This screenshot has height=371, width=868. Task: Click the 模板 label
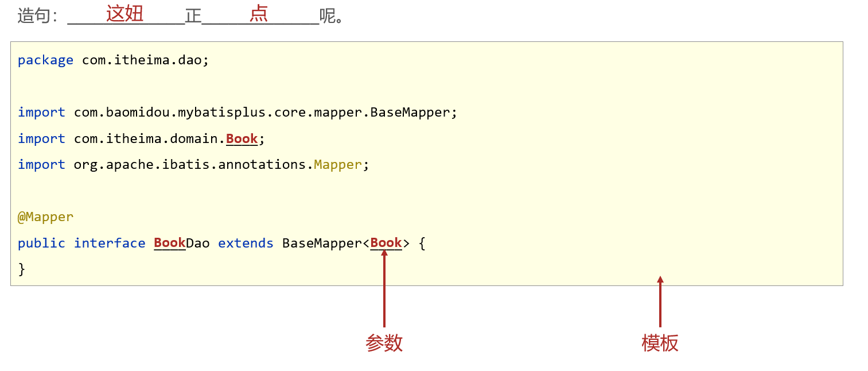click(660, 343)
